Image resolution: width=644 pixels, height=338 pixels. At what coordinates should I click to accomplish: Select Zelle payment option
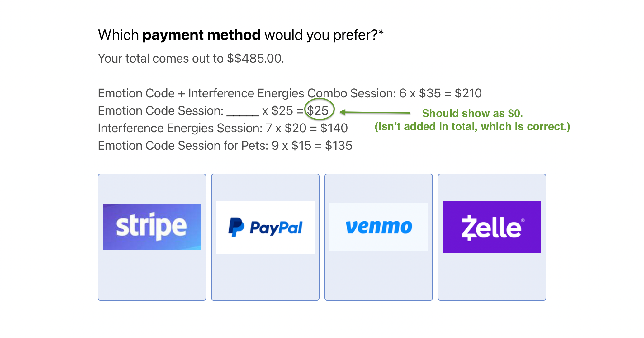point(492,237)
